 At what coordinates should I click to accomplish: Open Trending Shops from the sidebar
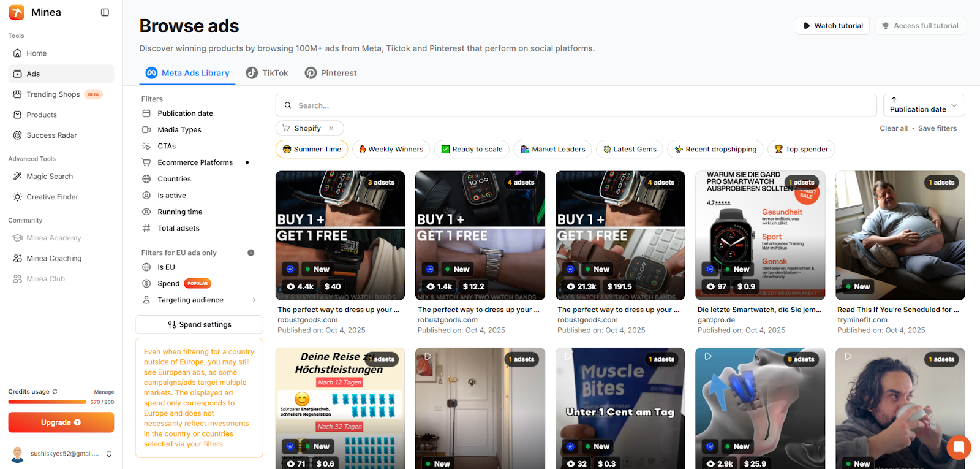point(53,94)
